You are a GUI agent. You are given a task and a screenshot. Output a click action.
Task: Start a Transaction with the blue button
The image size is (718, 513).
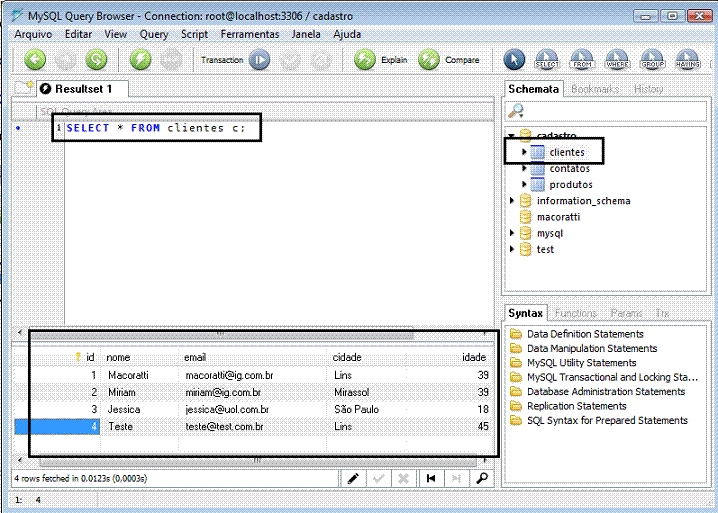259,60
